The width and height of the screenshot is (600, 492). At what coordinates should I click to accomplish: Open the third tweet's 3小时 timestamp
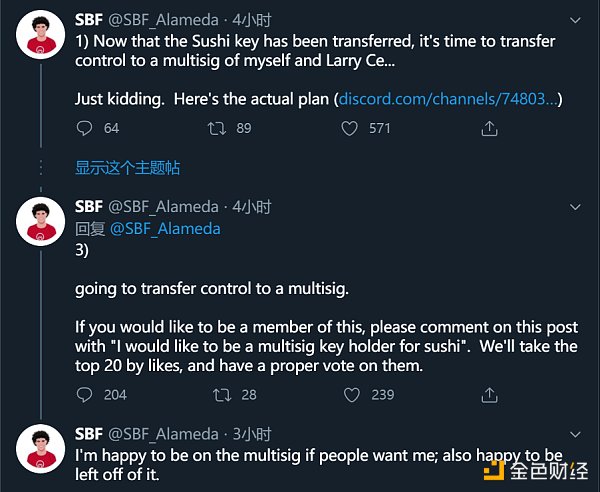(252, 434)
